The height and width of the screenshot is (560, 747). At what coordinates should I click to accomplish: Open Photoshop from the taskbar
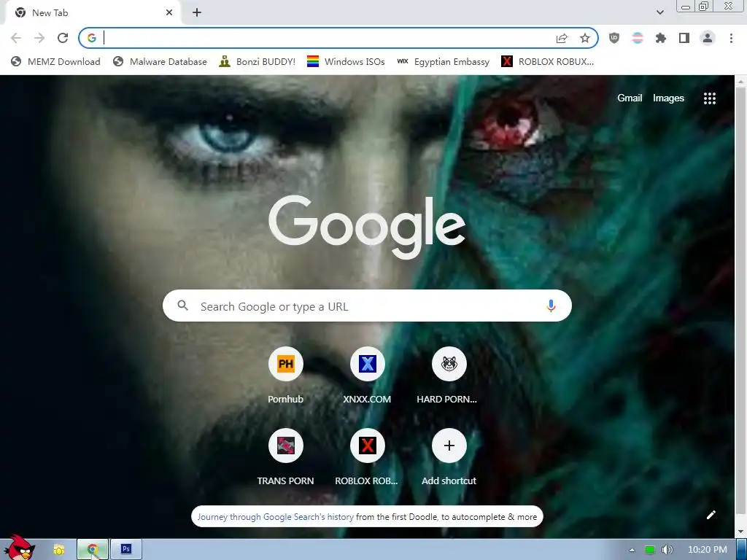pos(125,550)
